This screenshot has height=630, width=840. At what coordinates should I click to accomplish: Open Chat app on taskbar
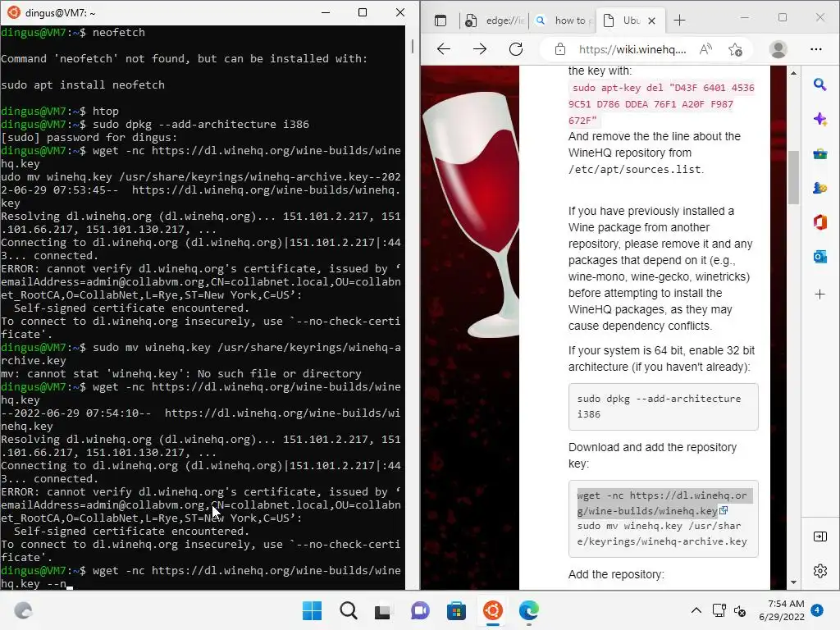(x=420, y=610)
